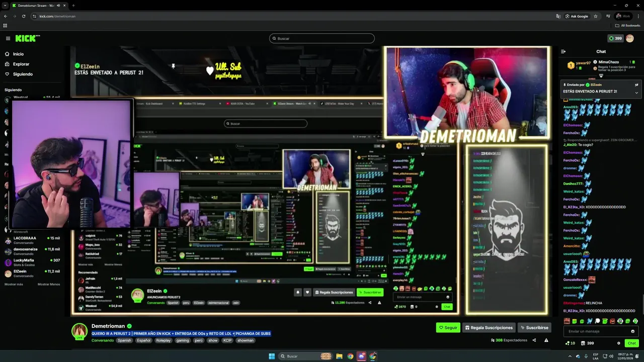644x362 pixels.
Task: Click the KICK logo
Action: [x=27, y=38]
